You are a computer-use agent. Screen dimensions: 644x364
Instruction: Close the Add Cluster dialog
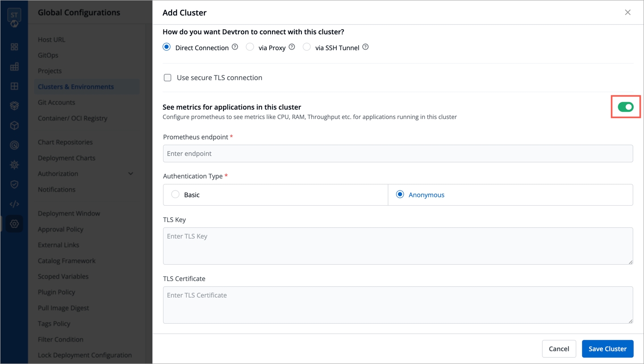pos(627,13)
